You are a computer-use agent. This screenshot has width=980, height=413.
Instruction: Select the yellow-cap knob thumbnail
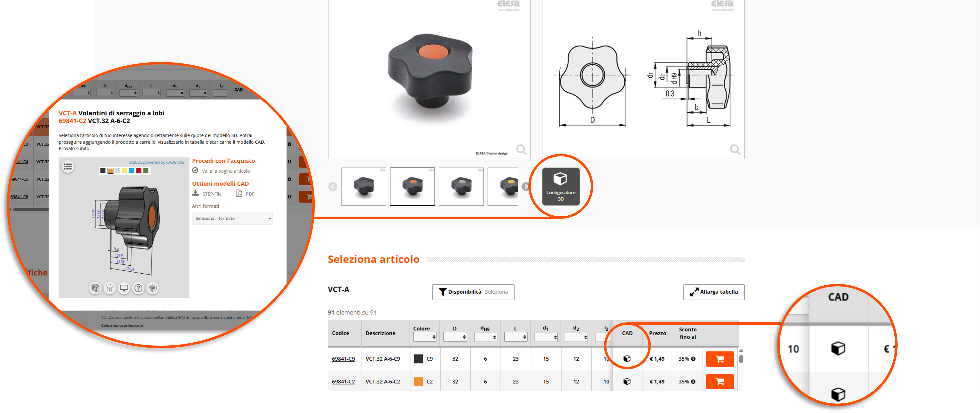[503, 187]
